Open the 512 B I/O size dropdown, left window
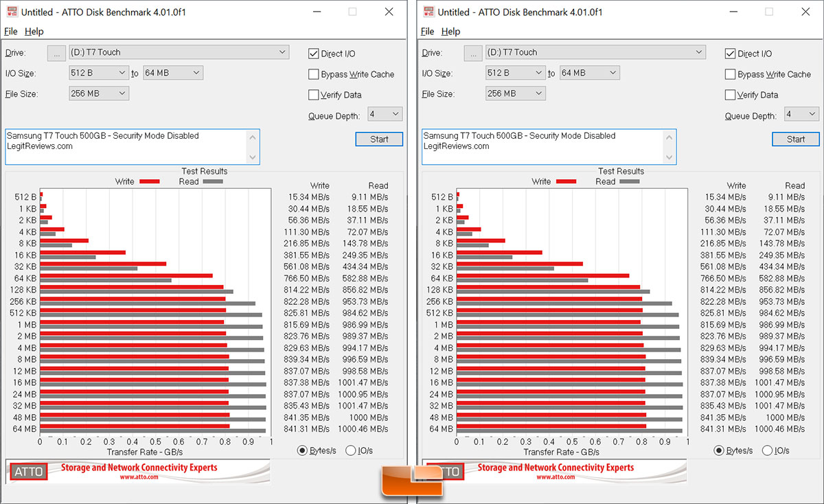This screenshot has height=504, width=824. point(99,73)
